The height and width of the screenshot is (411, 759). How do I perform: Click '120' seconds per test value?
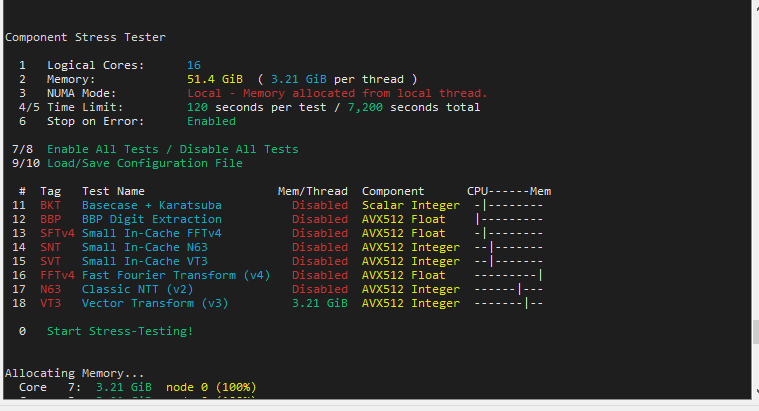click(x=197, y=107)
